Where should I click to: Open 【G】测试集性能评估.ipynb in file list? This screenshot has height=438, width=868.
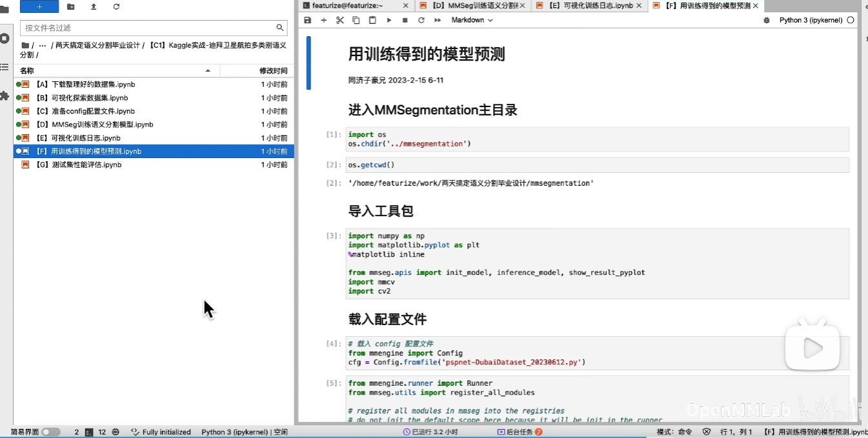(x=86, y=164)
